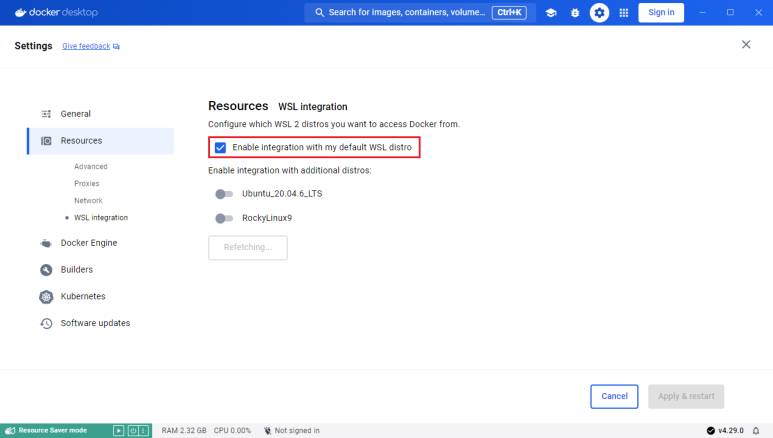Open the status bar more options dots
This screenshot has width=773, height=438.
(x=143, y=431)
